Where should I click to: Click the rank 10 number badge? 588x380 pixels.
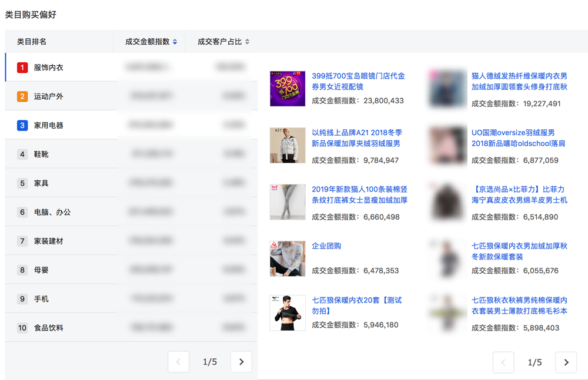pyautogui.click(x=22, y=328)
